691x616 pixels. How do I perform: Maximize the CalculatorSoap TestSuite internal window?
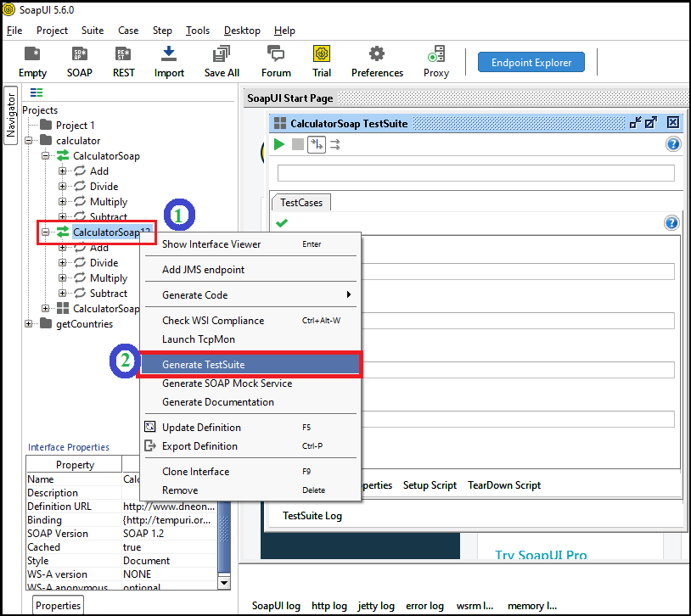click(651, 122)
